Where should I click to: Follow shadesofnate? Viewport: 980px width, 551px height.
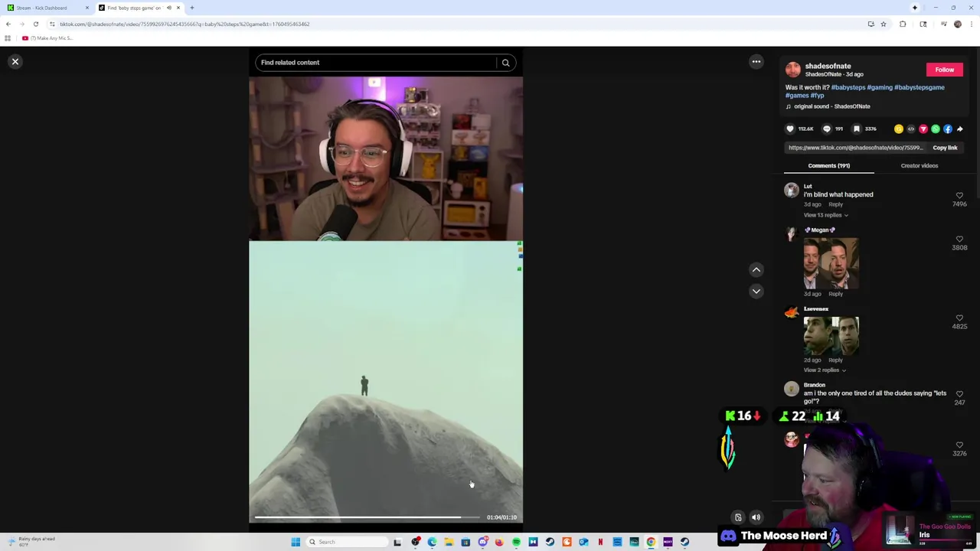coord(944,70)
